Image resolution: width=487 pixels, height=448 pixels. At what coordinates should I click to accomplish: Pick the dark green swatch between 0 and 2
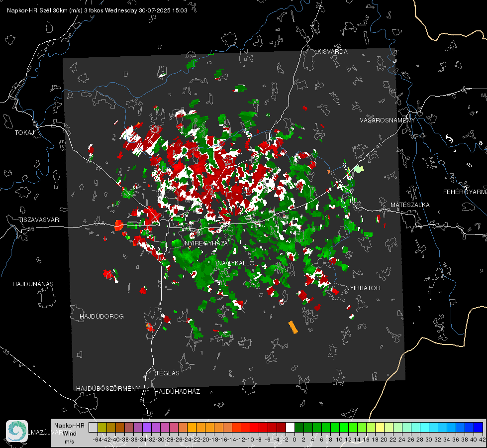pos(299,427)
